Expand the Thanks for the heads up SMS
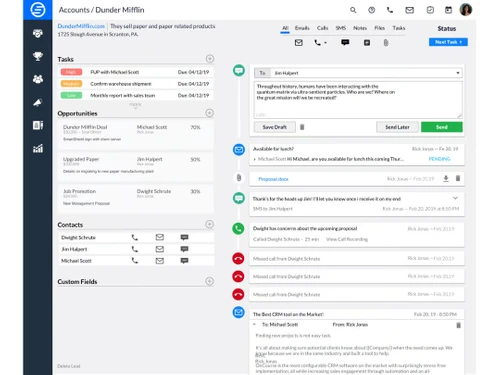 pos(455,198)
